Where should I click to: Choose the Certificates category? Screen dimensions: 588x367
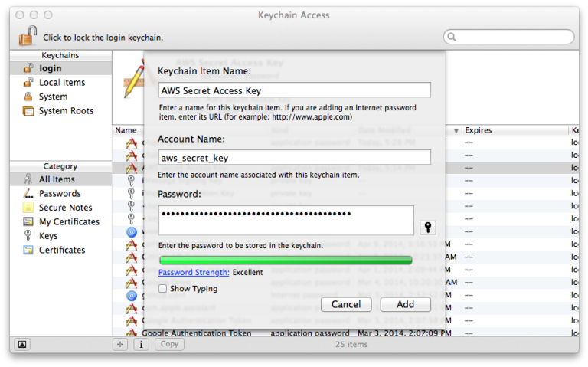pos(60,250)
